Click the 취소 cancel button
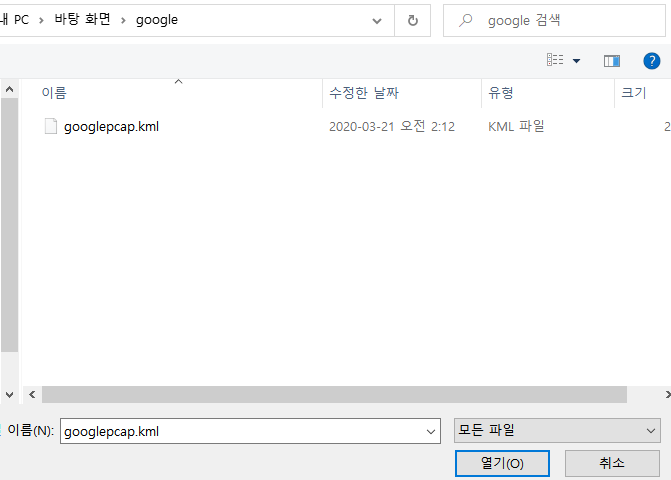The height and width of the screenshot is (480, 671). tap(612, 463)
